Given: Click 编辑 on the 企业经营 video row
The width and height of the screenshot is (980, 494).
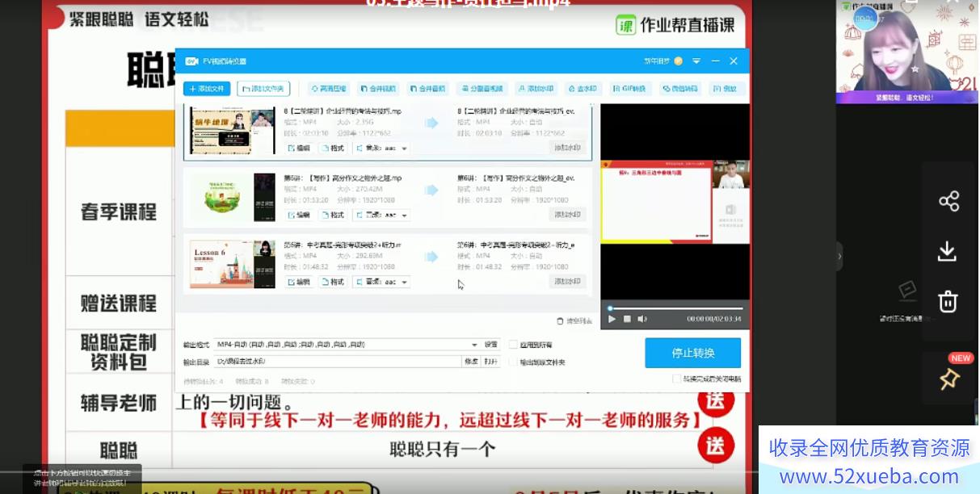Looking at the screenshot, I should pos(298,149).
